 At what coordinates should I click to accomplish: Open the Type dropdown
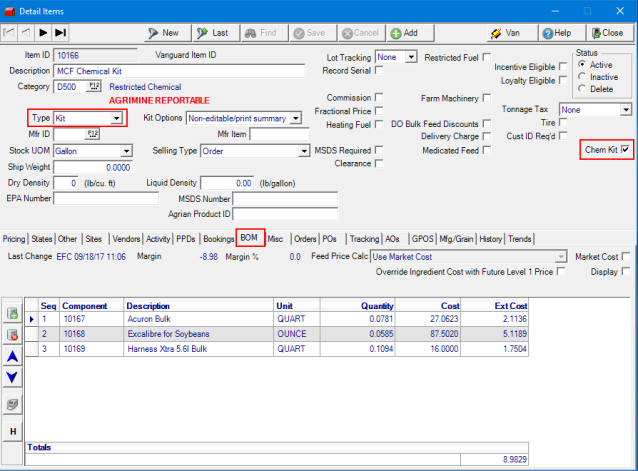(117, 119)
